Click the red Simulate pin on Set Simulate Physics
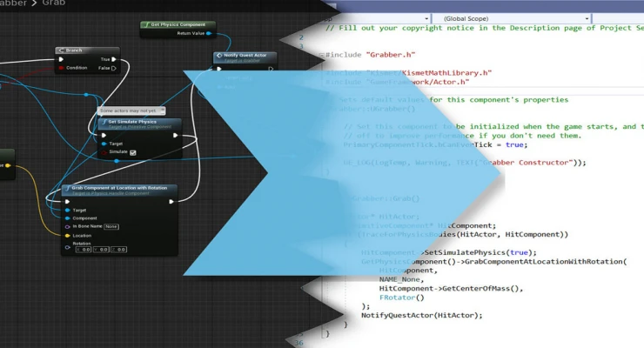The height and width of the screenshot is (348, 644). pos(104,152)
